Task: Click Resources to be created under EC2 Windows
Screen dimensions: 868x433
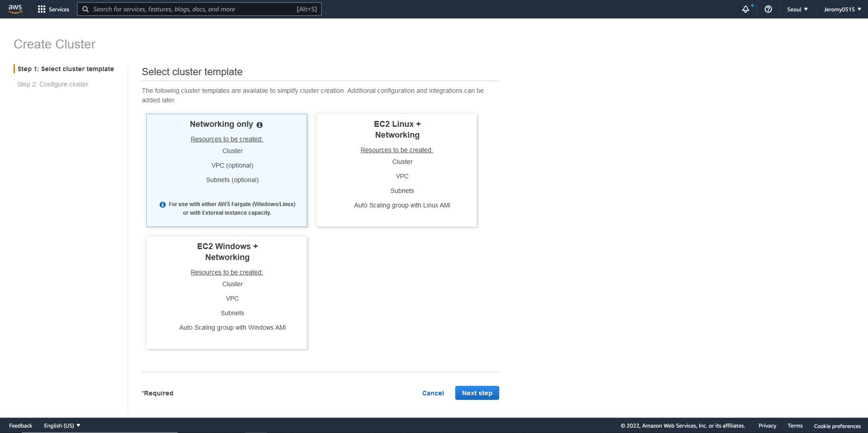Action: 227,272
